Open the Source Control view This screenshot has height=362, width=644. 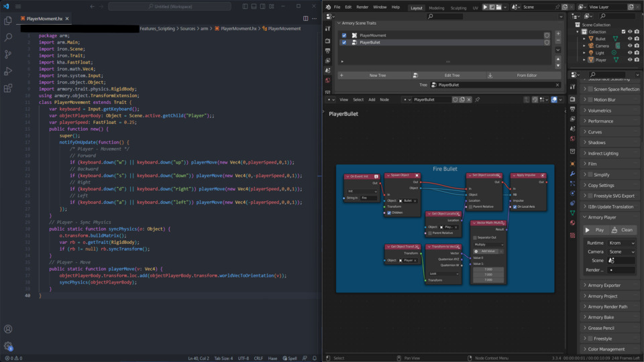[8, 54]
